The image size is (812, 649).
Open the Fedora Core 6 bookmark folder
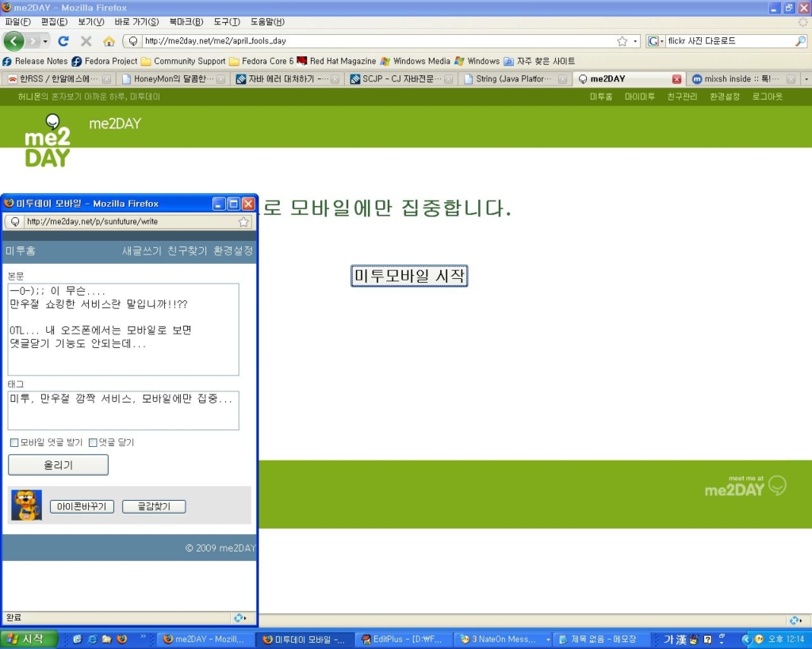click(262, 61)
